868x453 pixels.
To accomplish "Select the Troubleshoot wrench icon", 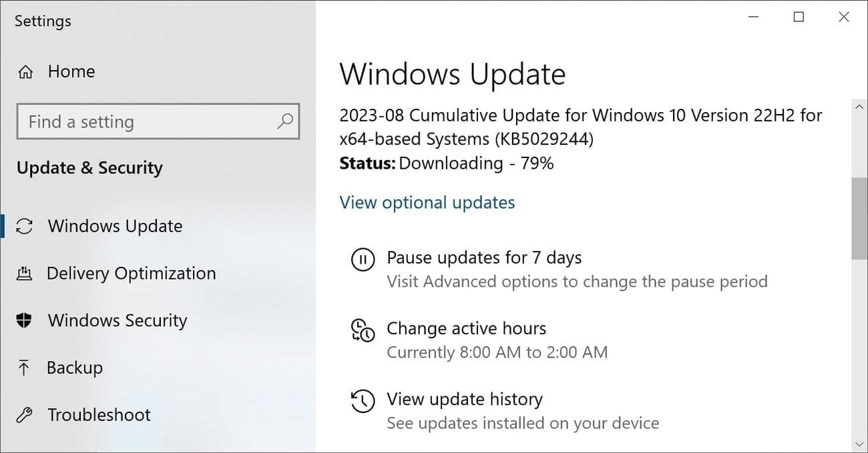I will click(25, 415).
